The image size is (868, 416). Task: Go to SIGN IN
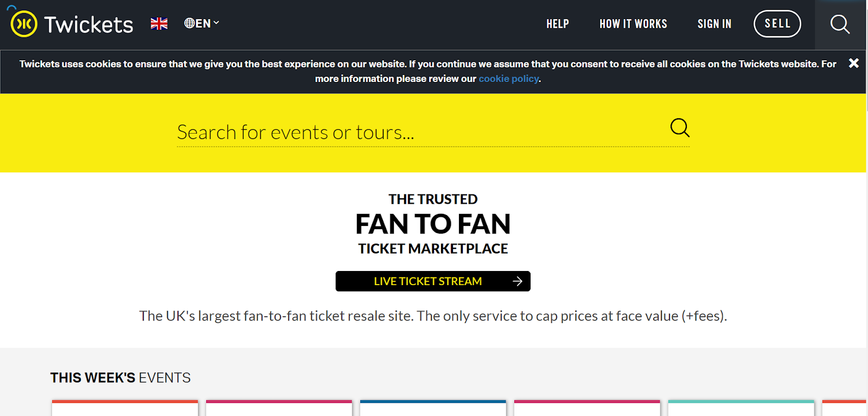[x=714, y=24]
